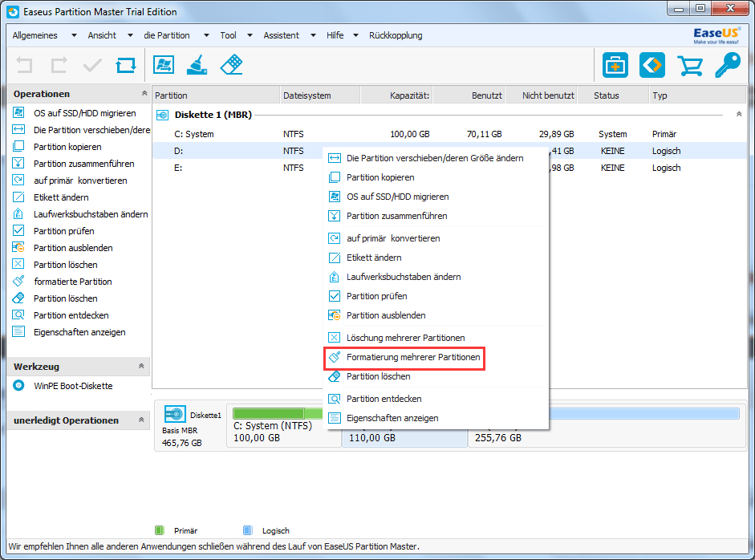Click sidebar Partition prüfen check icon
The width and height of the screenshot is (755, 560).
click(18, 230)
